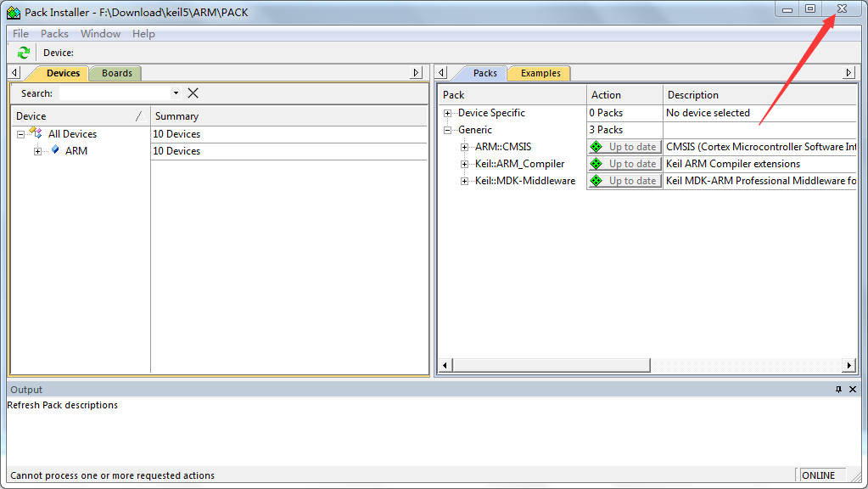Select the Keil::MDK-Middleware pack row
Image resolution: width=868 pixels, height=489 pixels.
click(x=524, y=181)
